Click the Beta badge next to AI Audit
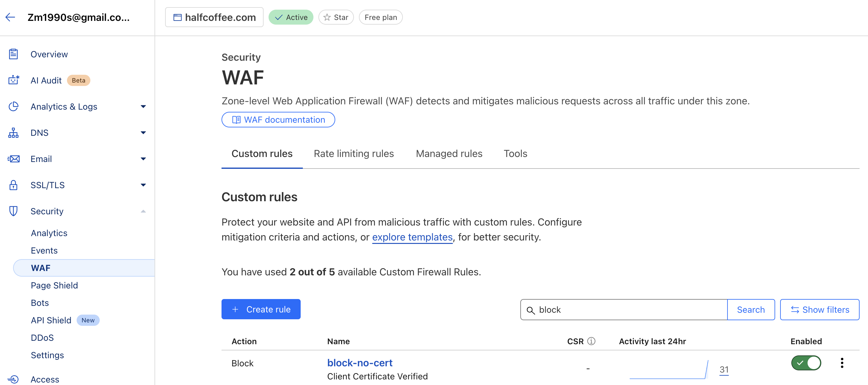868x385 pixels. (x=79, y=80)
